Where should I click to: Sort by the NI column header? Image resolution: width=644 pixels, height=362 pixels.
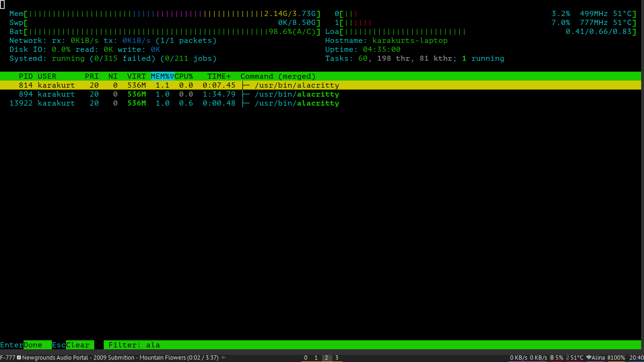click(x=113, y=76)
